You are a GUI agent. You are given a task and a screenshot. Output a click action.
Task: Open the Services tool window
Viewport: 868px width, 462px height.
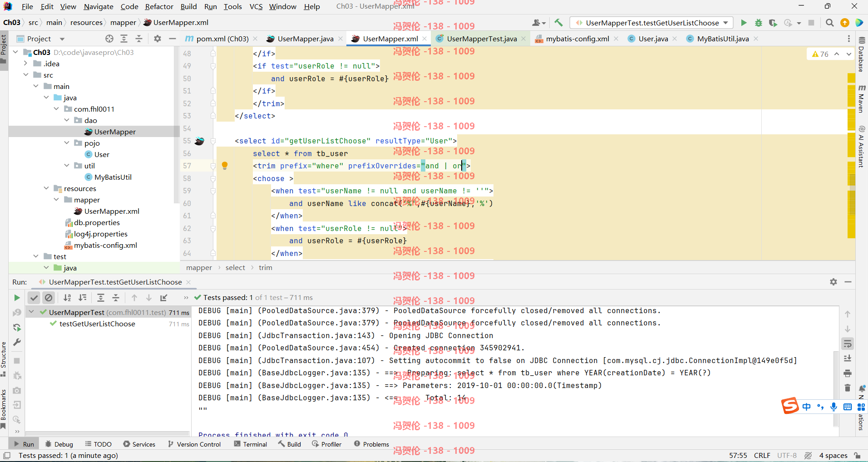[x=139, y=444]
